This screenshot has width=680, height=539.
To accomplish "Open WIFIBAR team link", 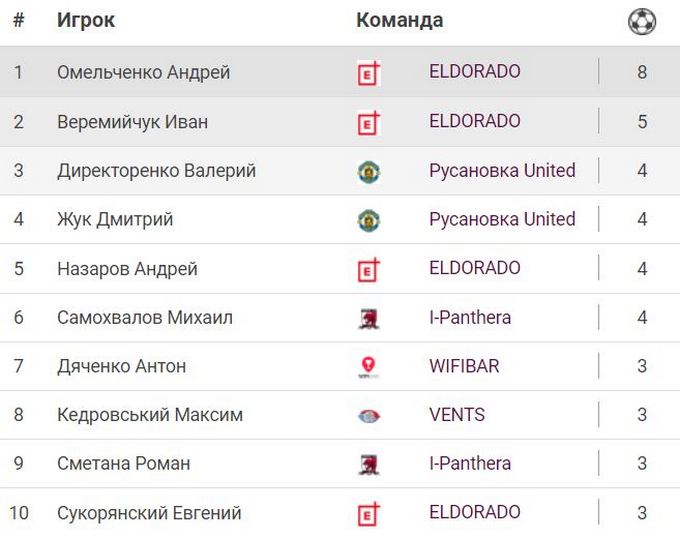I will click(464, 366).
